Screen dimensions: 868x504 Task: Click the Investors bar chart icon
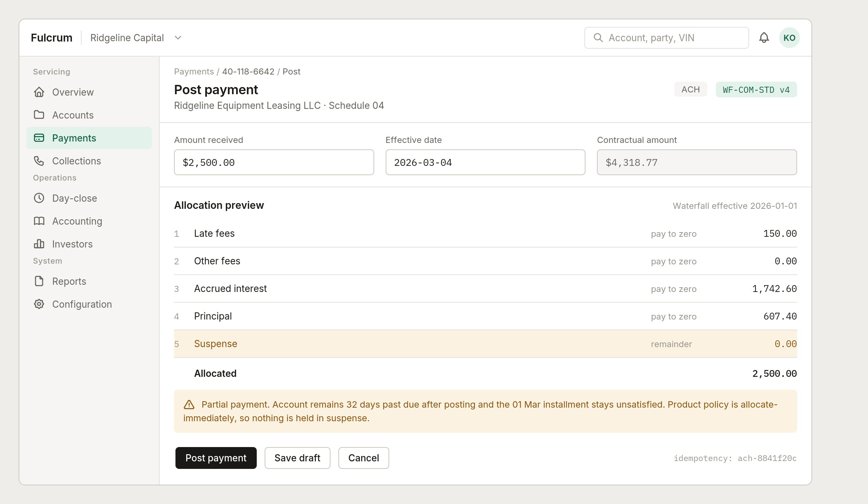[x=39, y=244]
